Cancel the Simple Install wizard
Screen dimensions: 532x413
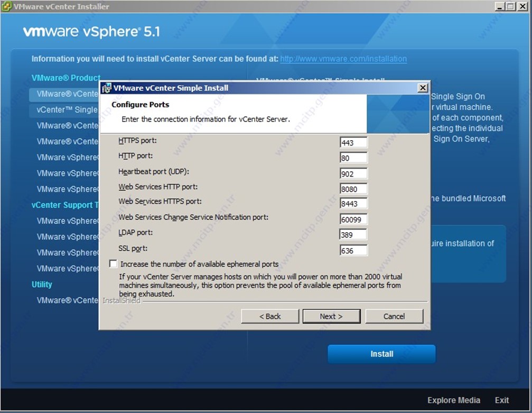tap(394, 316)
